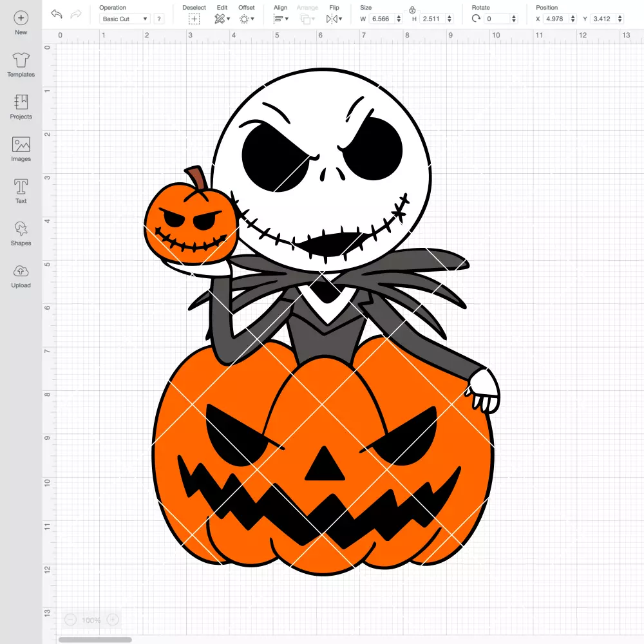Adjust the Height stepper arrows

pyautogui.click(x=450, y=19)
